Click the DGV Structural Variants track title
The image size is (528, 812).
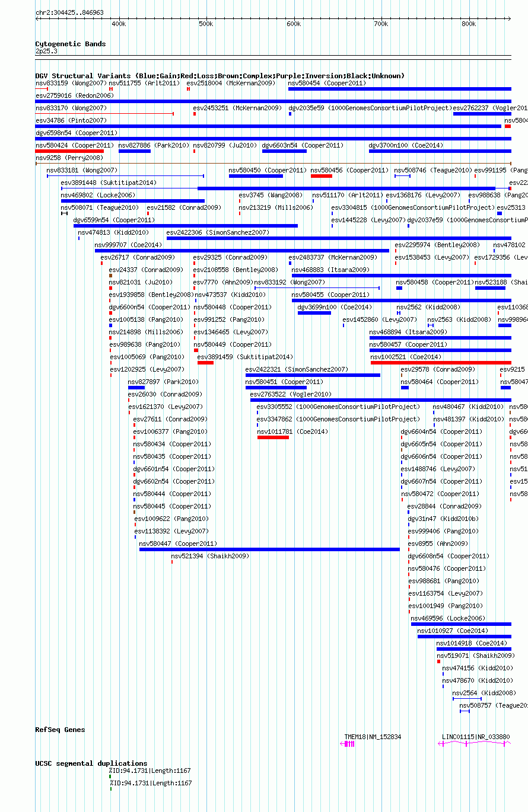(220, 76)
